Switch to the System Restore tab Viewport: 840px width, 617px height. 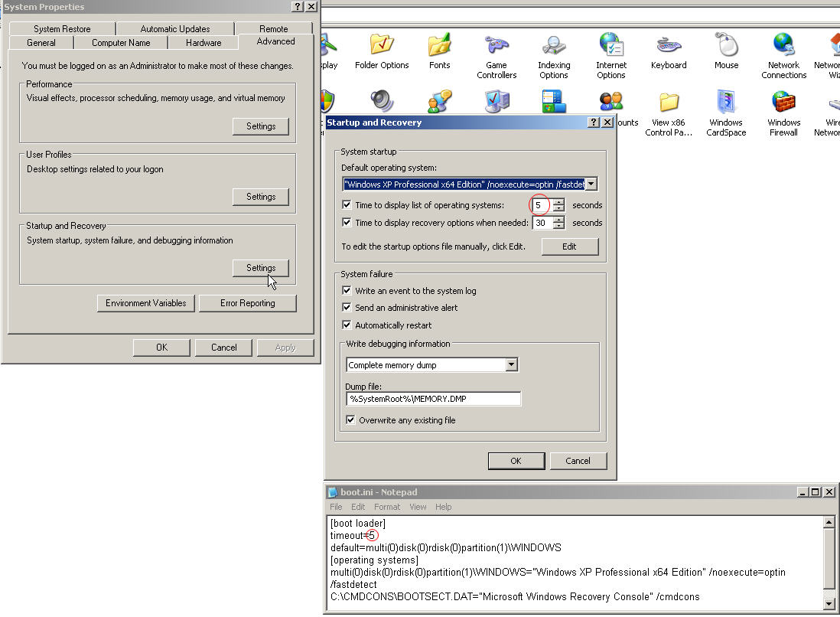(62, 29)
